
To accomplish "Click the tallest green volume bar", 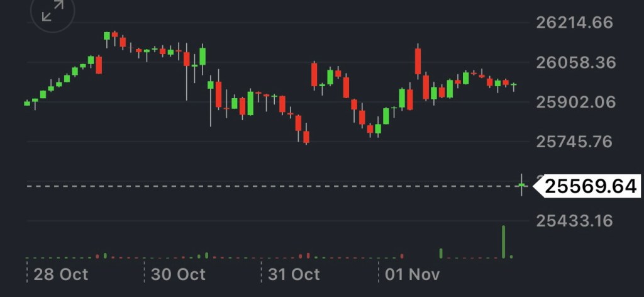I will [x=504, y=242].
